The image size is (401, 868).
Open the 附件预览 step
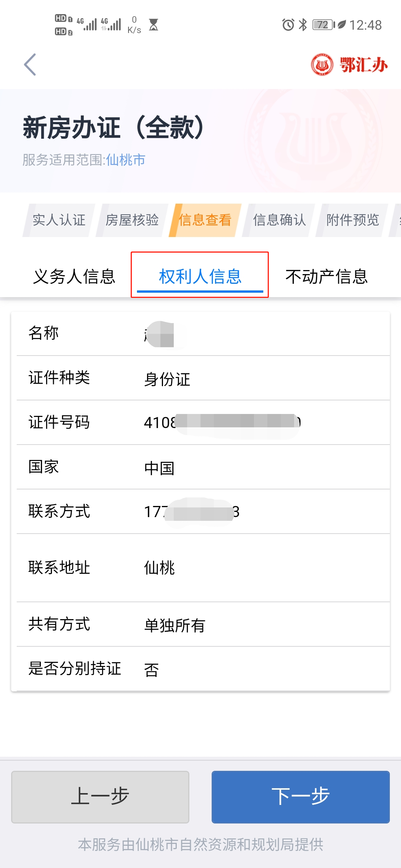(352, 220)
